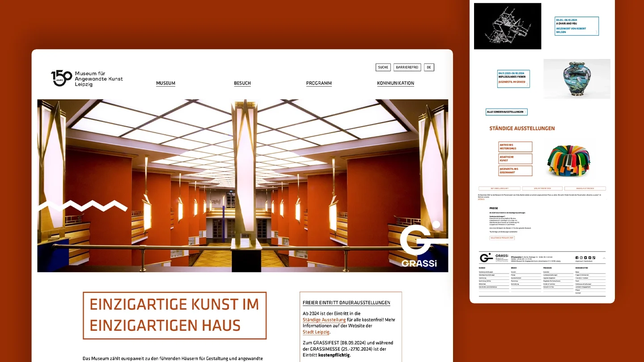Open the KOMMUNIKATION navigation menu
Screen dimensions: 644x362
[396, 83]
